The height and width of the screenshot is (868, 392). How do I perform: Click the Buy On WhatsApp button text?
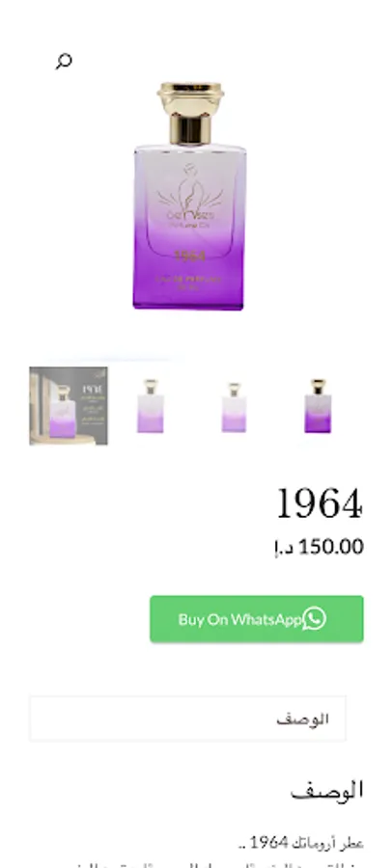(x=240, y=619)
